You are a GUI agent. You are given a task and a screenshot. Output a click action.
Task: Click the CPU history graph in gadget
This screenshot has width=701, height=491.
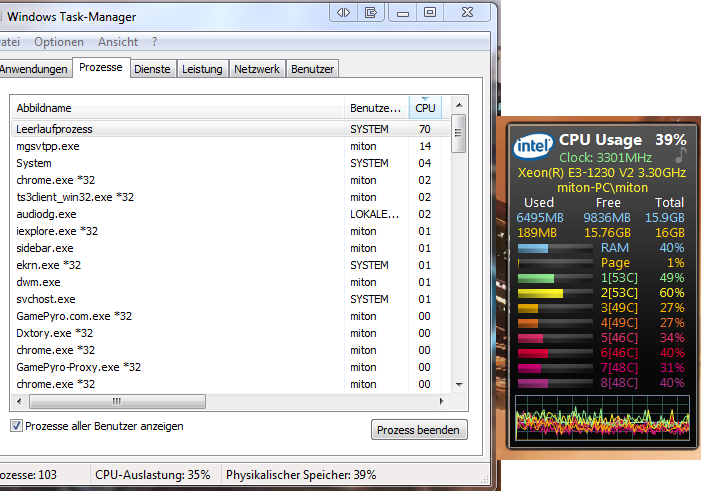(x=602, y=418)
